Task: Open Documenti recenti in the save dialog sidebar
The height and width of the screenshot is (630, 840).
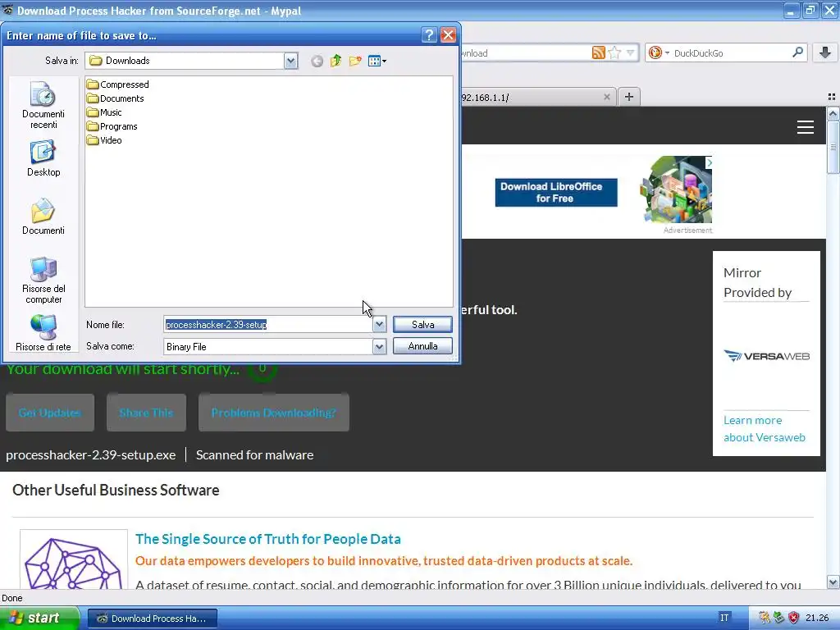Action: coord(43,106)
